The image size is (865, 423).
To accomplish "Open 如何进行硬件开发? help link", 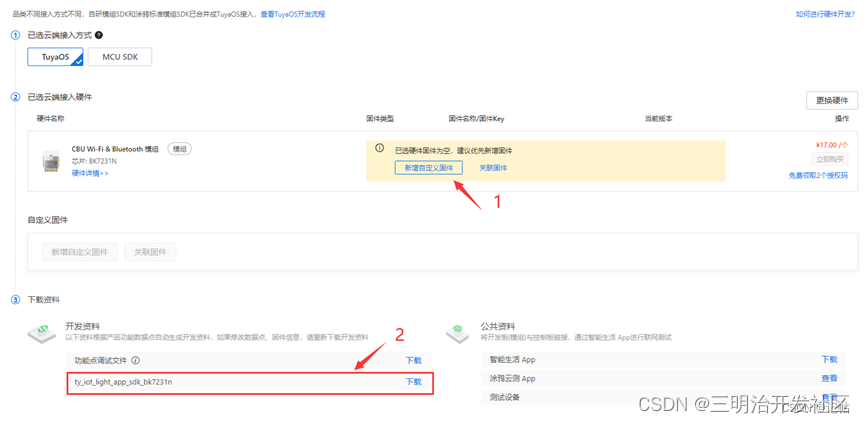I will point(825,14).
